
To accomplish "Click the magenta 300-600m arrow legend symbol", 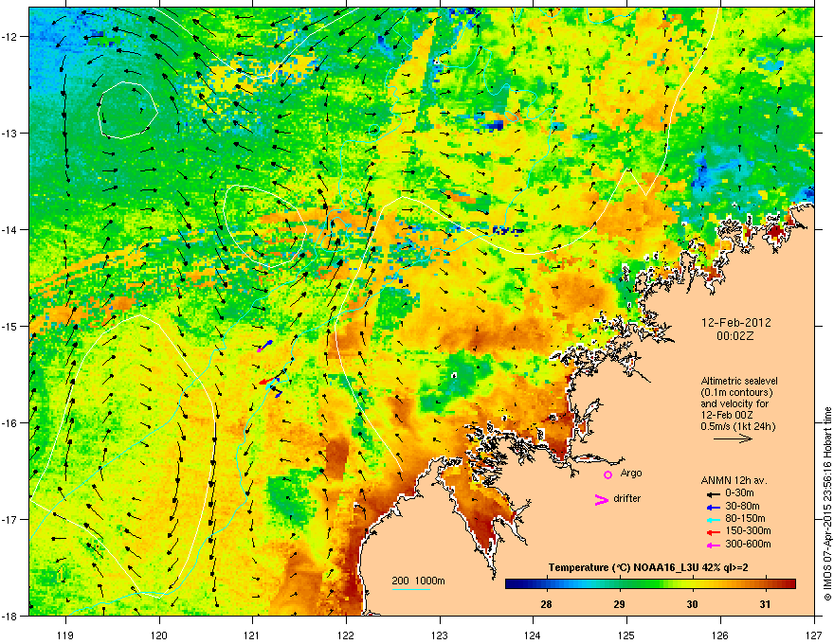I will pyautogui.click(x=714, y=546).
